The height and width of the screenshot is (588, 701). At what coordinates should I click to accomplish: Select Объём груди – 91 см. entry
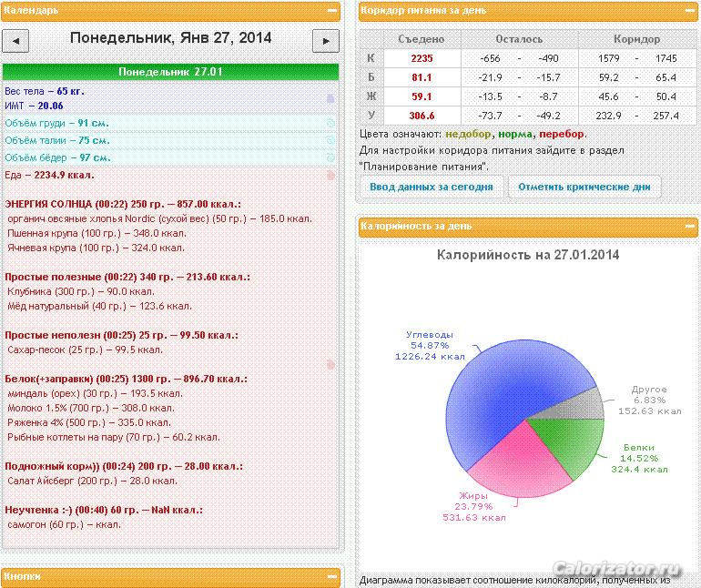[x=56, y=123]
